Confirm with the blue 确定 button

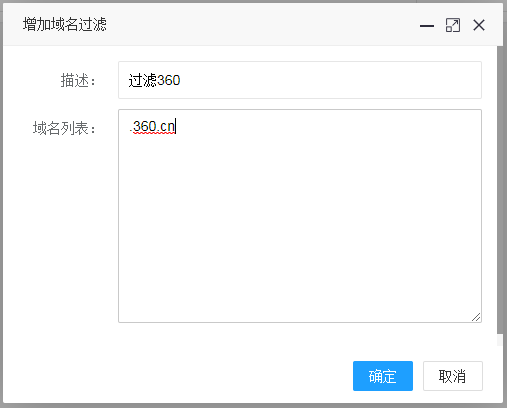coord(383,376)
